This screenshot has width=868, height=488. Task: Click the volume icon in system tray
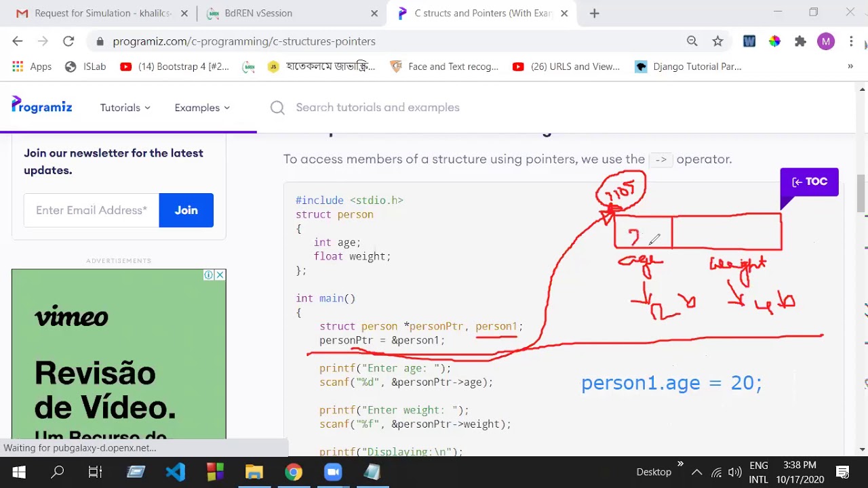coord(734,472)
